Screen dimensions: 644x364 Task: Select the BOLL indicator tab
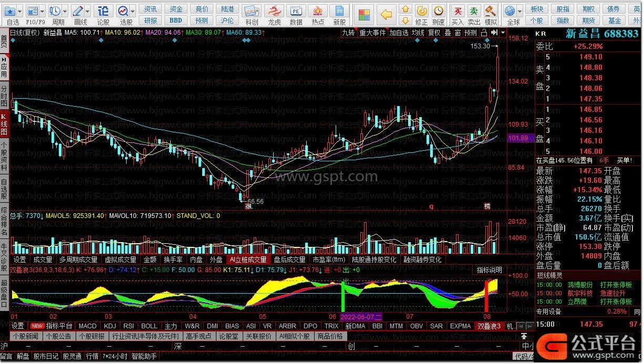point(149,326)
